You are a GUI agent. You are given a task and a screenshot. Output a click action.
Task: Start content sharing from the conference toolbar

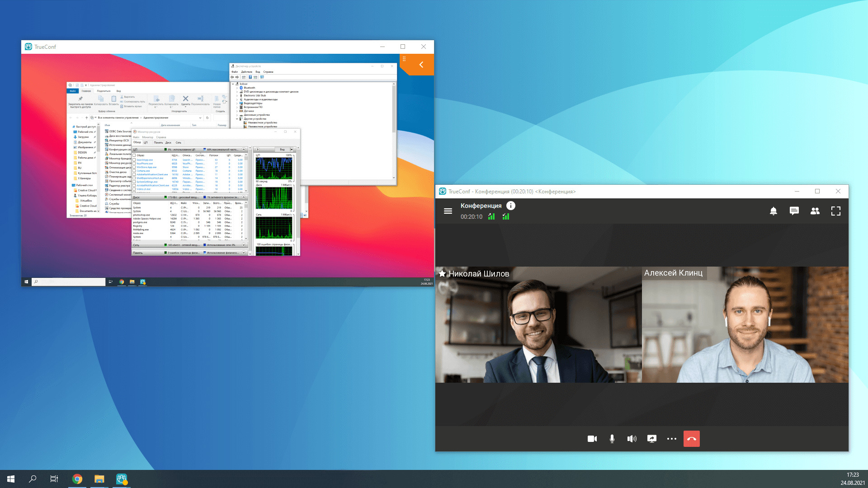tap(652, 439)
